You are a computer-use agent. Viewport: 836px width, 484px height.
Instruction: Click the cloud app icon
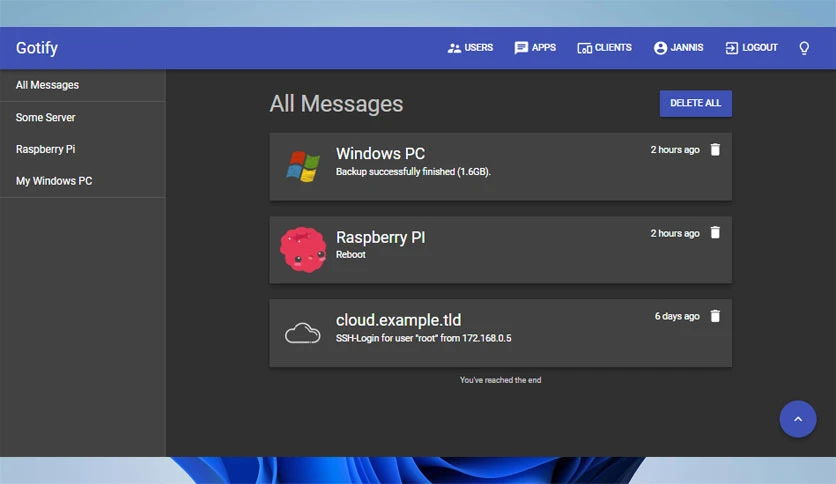pyautogui.click(x=302, y=333)
